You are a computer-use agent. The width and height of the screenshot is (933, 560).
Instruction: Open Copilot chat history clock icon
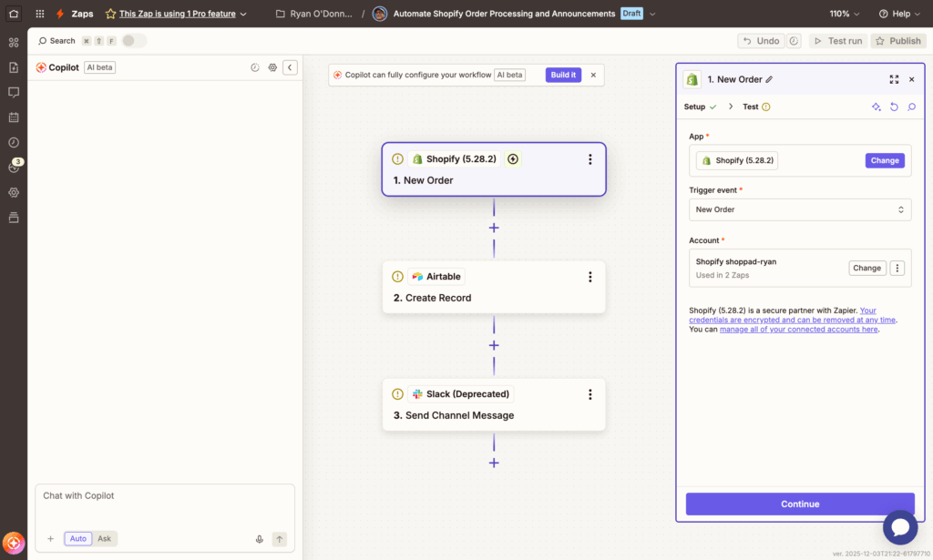(255, 67)
